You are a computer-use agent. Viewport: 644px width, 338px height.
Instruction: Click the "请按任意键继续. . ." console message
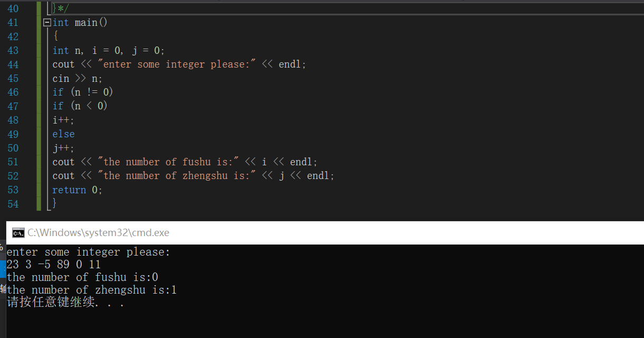pyautogui.click(x=66, y=303)
